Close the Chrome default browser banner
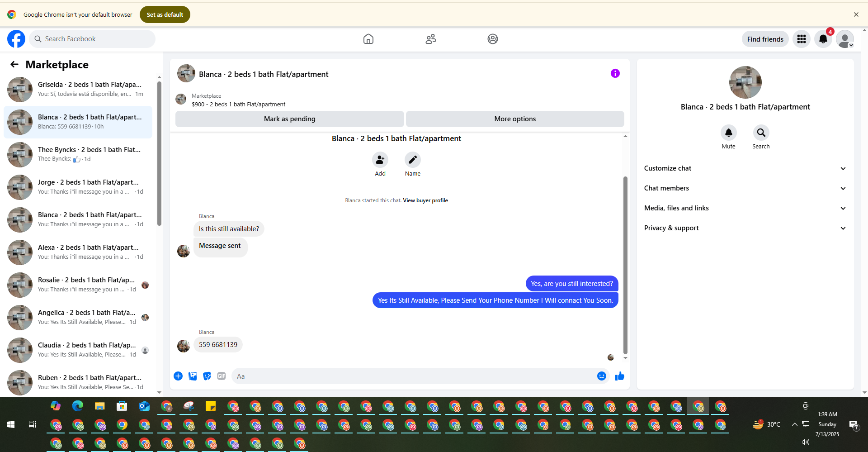Viewport: 868px width, 452px height. coord(856,14)
